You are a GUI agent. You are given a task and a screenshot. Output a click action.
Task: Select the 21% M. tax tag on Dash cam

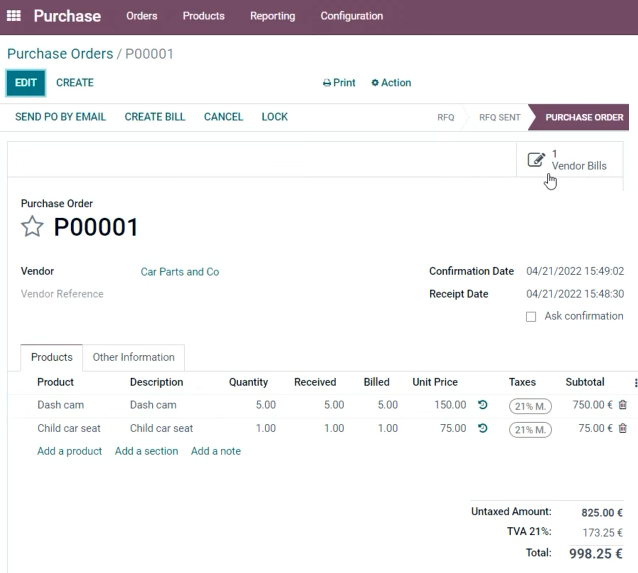pyautogui.click(x=530, y=406)
